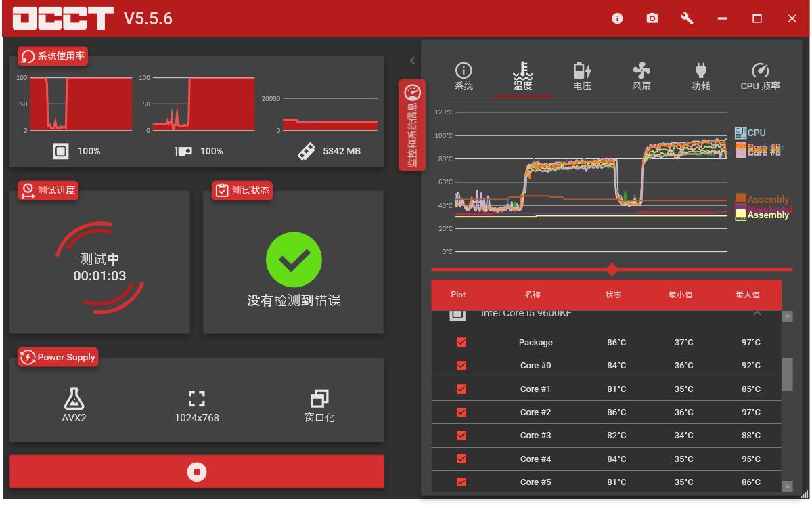
Task: Collapse the left panel with the chevron
Action: point(413,61)
